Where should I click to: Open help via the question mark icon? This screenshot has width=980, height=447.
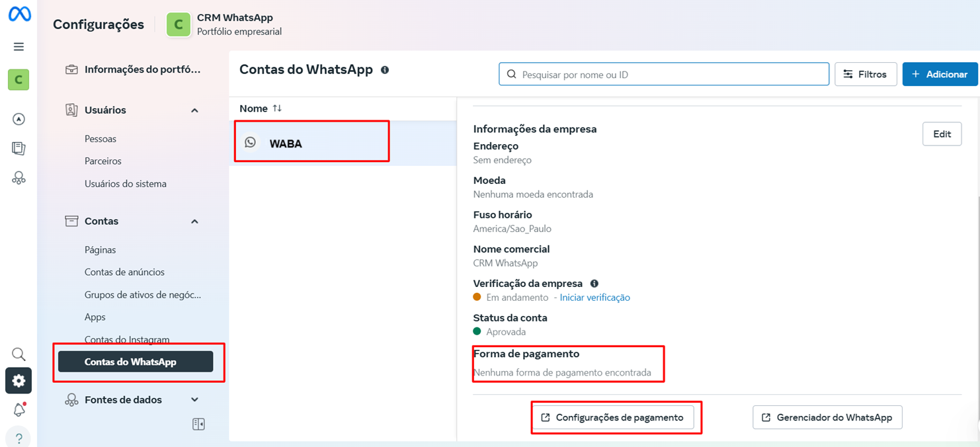point(19,437)
